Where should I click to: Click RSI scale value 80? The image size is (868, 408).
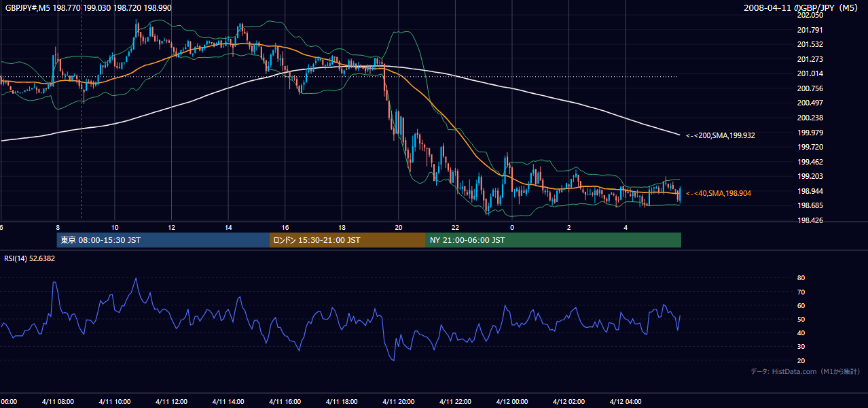coord(801,278)
